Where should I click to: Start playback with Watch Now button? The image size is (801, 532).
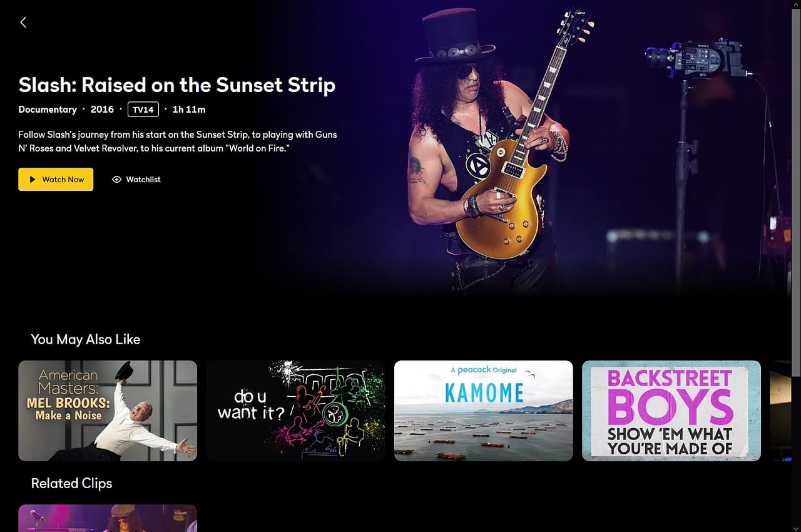[56, 179]
